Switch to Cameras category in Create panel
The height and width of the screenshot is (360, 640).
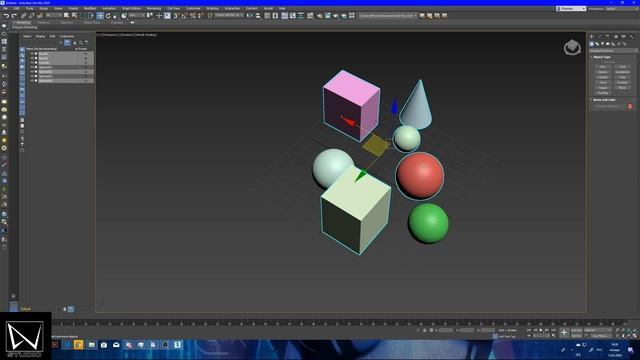tap(608, 44)
